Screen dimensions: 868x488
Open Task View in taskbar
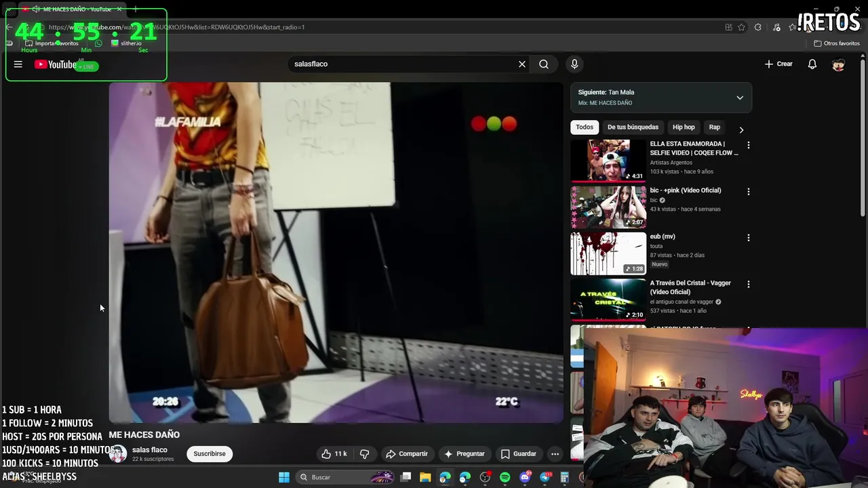tap(406, 477)
